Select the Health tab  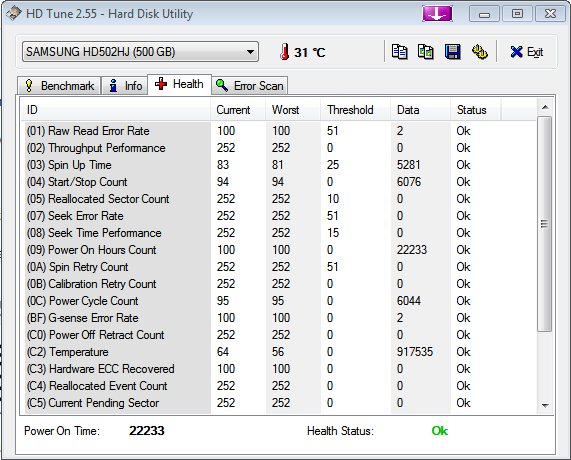[x=179, y=84]
